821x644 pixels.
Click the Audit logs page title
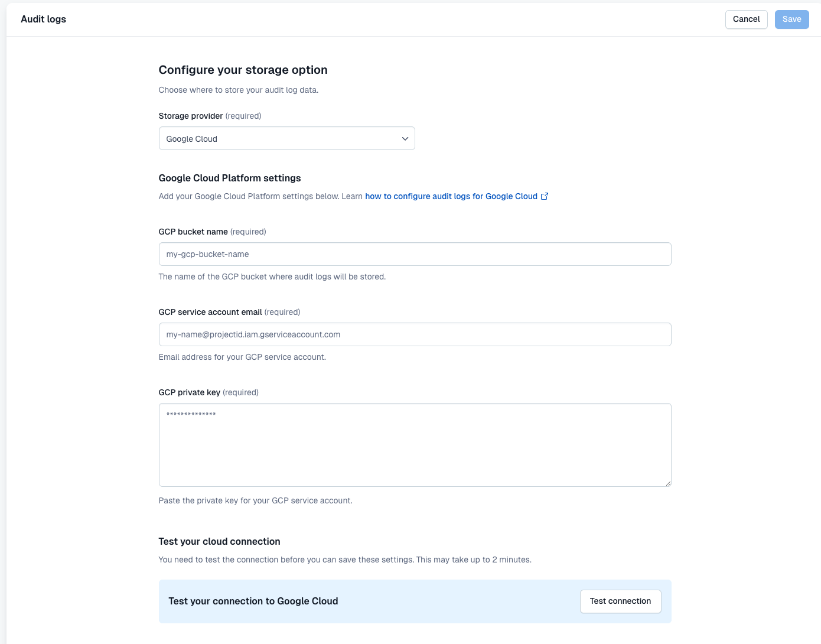(43, 19)
